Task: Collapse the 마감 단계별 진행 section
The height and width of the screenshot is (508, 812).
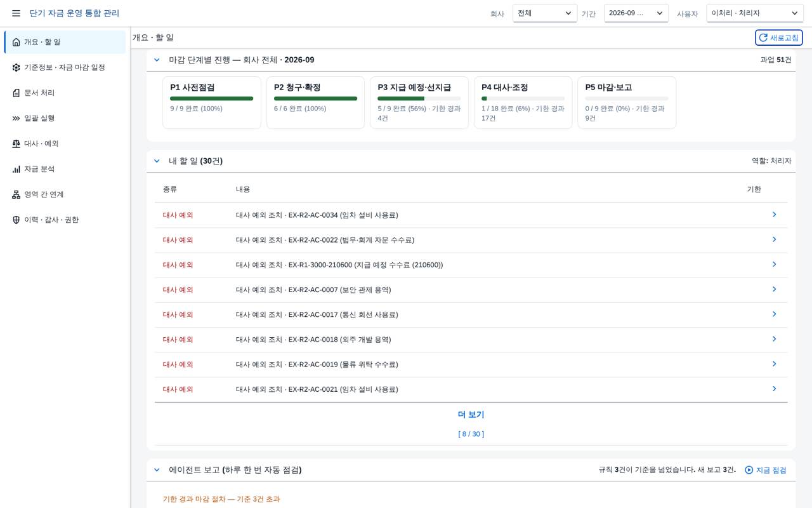Action: point(157,60)
